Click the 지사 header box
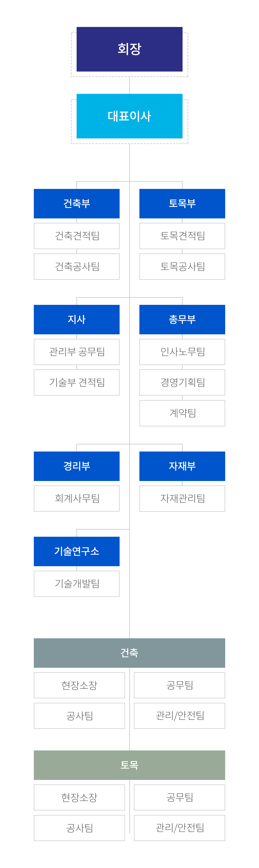This screenshot has width=259, height=868. coord(77,319)
